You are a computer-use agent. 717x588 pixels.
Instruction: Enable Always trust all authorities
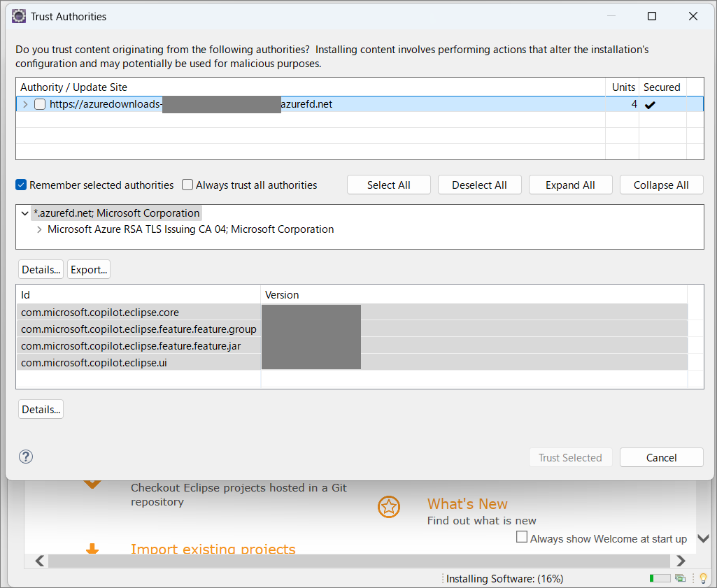[187, 185]
